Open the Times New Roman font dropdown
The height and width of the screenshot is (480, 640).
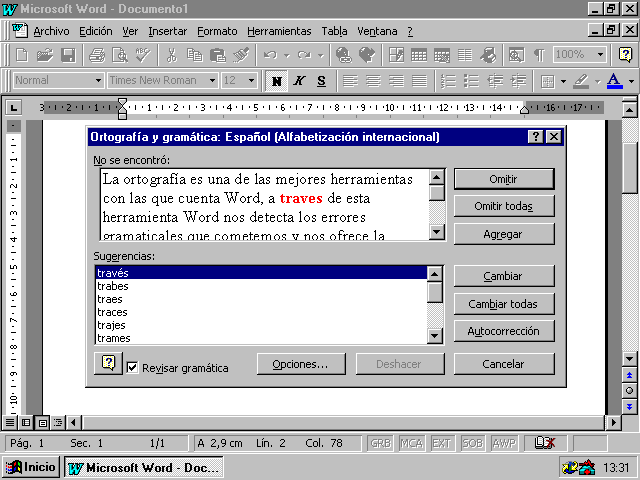coord(212,80)
